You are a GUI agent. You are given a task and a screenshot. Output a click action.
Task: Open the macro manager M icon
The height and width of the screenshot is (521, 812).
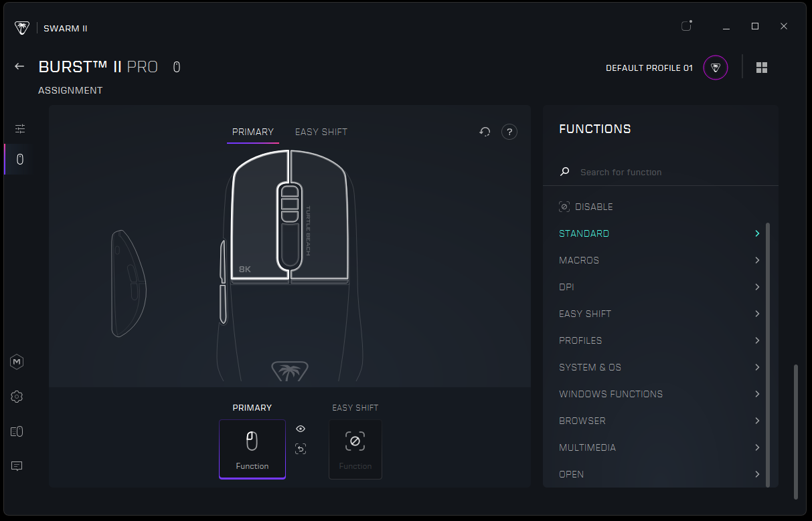[x=17, y=362]
